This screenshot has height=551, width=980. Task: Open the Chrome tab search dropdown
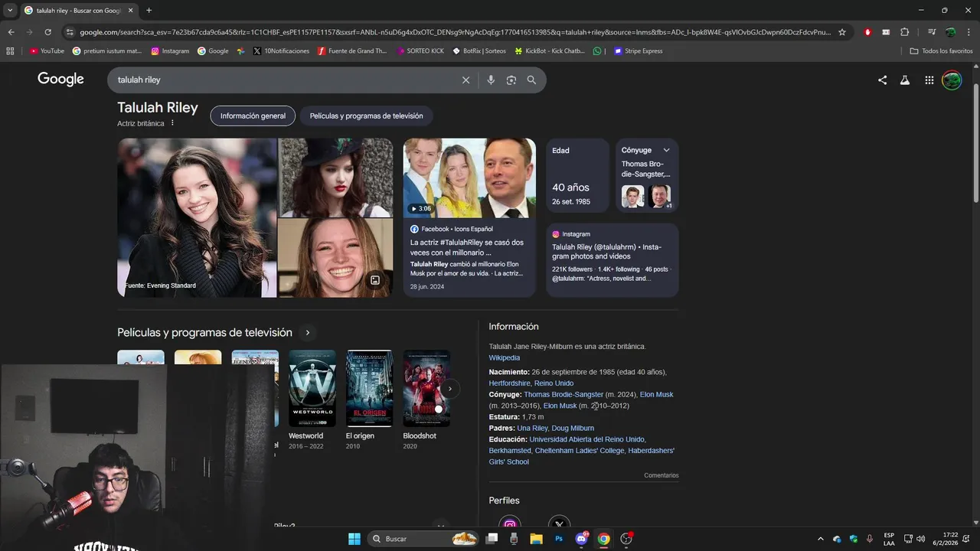[x=9, y=10]
